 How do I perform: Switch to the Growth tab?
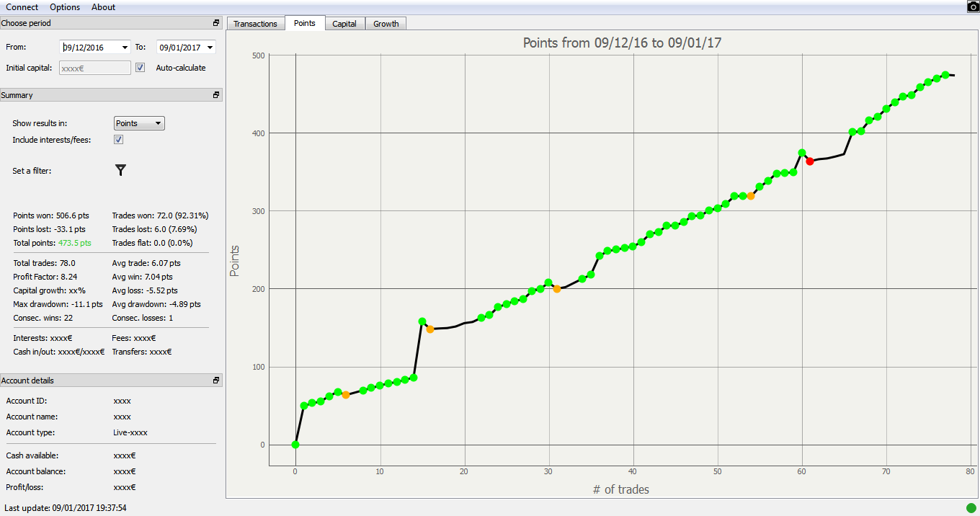[x=386, y=24]
